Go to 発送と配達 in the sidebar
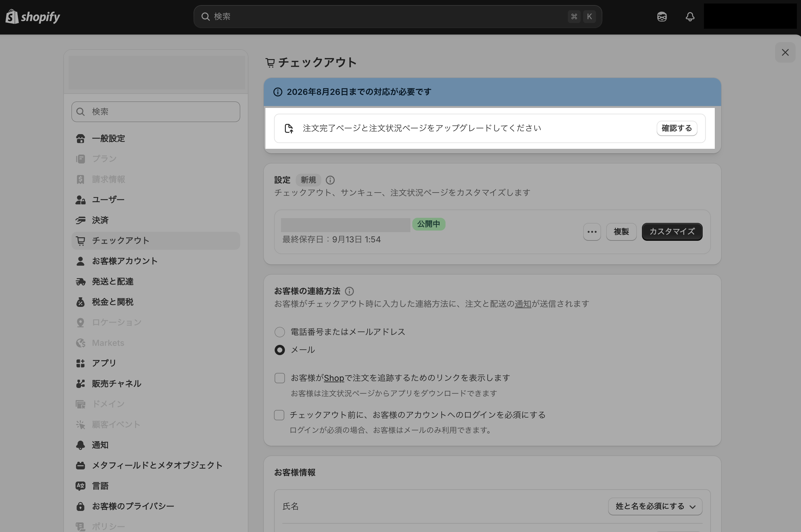Screen dimensions: 801x532 (112, 282)
